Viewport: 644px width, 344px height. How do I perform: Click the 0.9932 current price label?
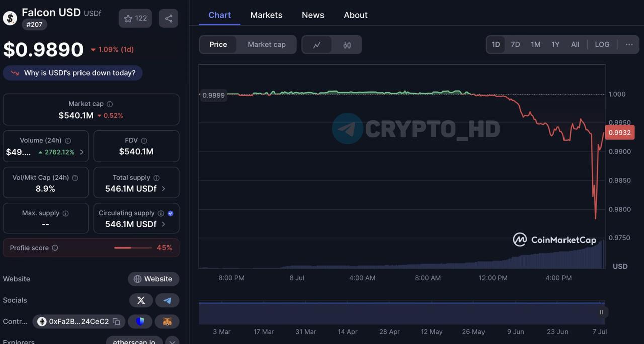(x=620, y=133)
